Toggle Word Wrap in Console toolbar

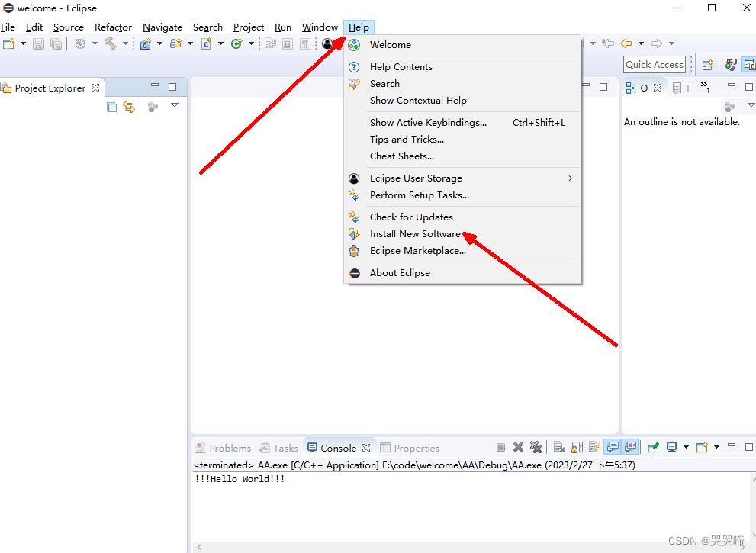point(595,448)
